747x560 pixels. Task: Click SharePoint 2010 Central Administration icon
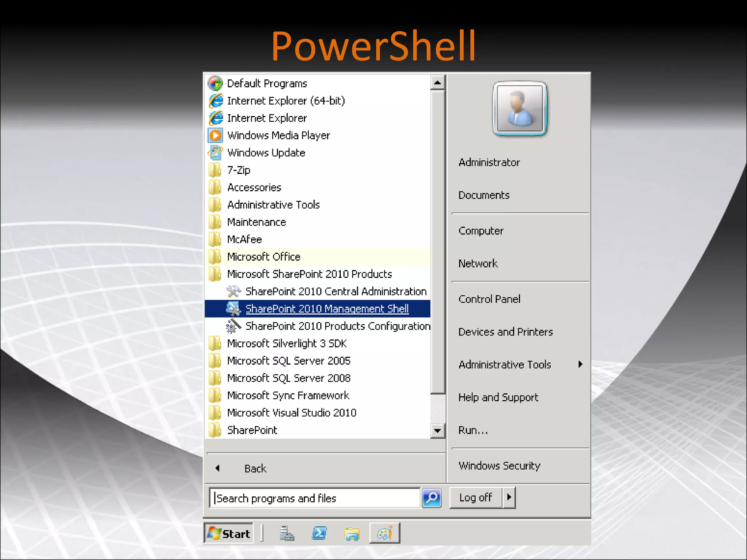tap(233, 291)
